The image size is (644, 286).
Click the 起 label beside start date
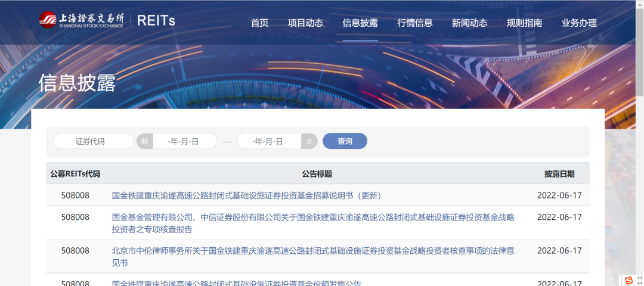click(144, 141)
